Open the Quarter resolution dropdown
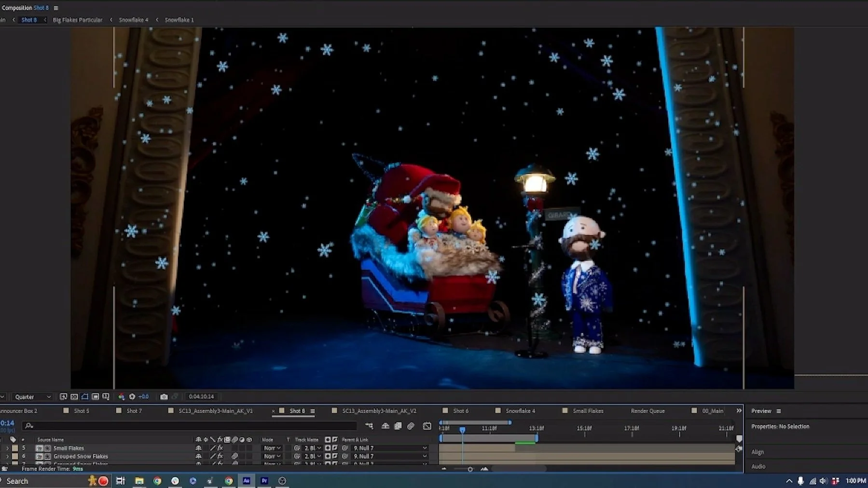Screen dimensions: 868x488 click(x=32, y=397)
